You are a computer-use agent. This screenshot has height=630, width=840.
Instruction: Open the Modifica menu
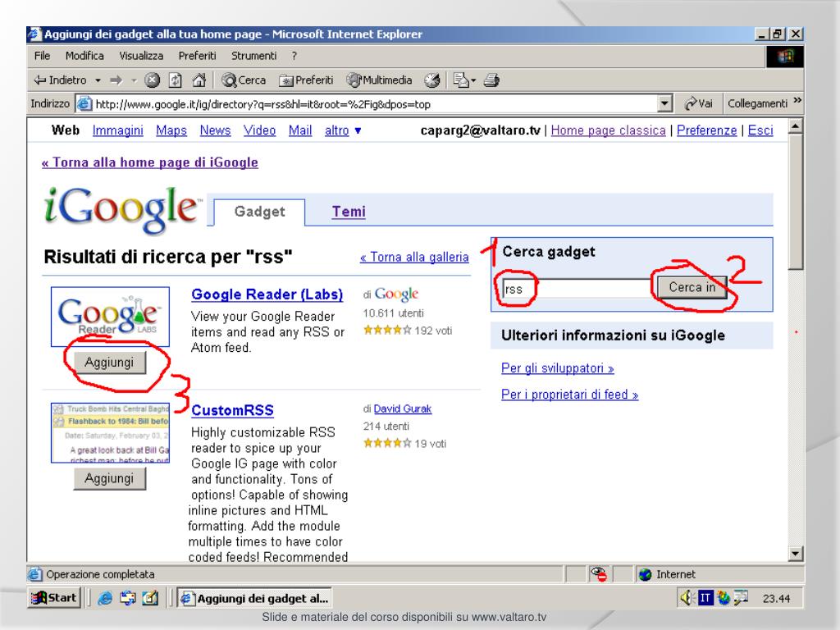84,56
